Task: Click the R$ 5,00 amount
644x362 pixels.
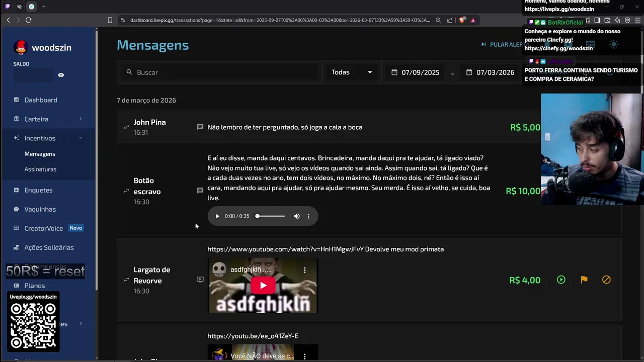Action: point(525,128)
